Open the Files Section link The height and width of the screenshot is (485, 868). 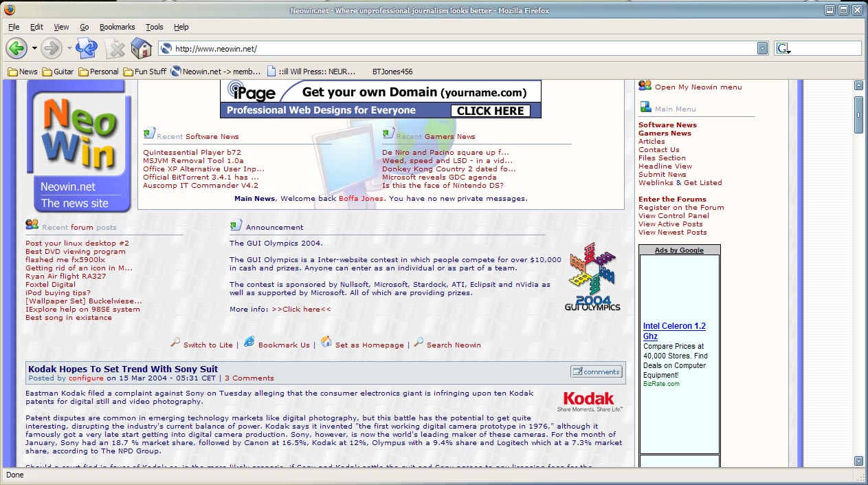pyautogui.click(x=662, y=158)
